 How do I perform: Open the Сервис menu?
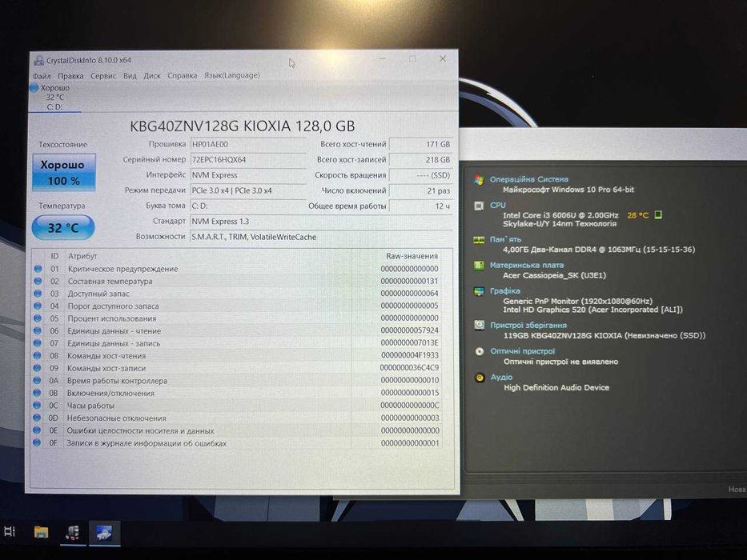click(103, 76)
